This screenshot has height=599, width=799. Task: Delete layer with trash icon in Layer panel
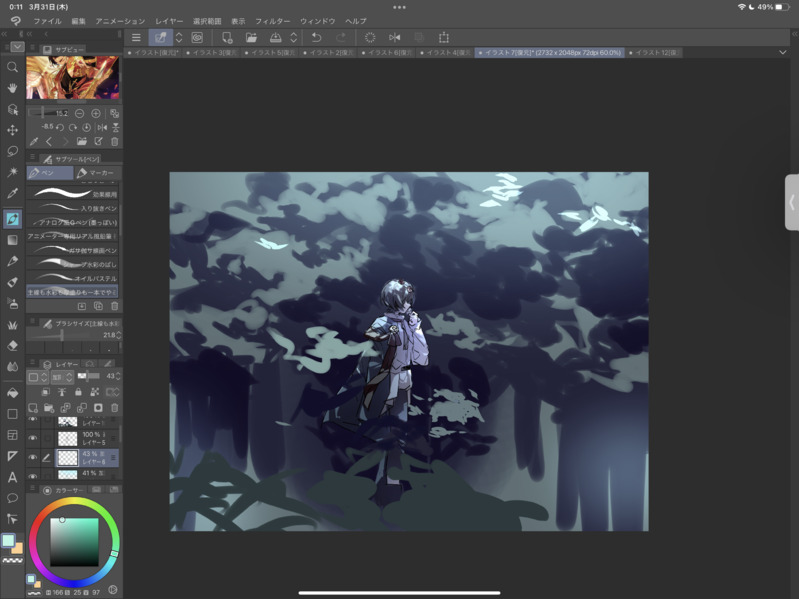tap(115, 408)
